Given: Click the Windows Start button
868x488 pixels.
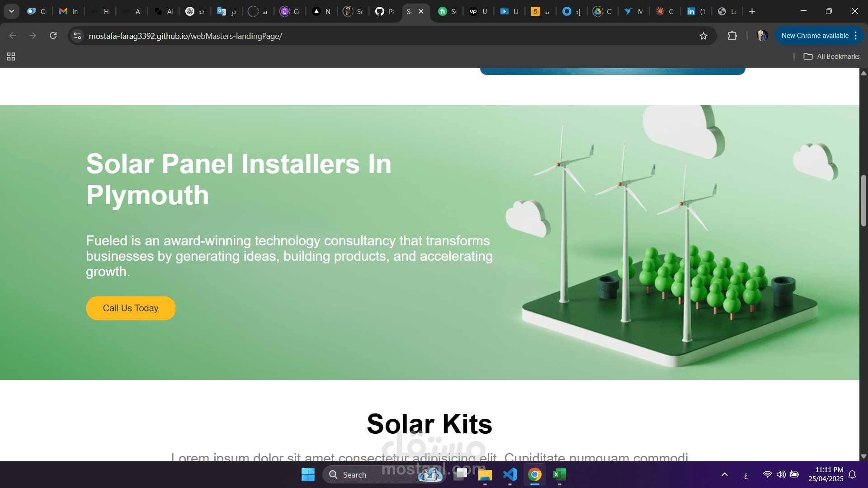Looking at the screenshot, I should point(308,474).
